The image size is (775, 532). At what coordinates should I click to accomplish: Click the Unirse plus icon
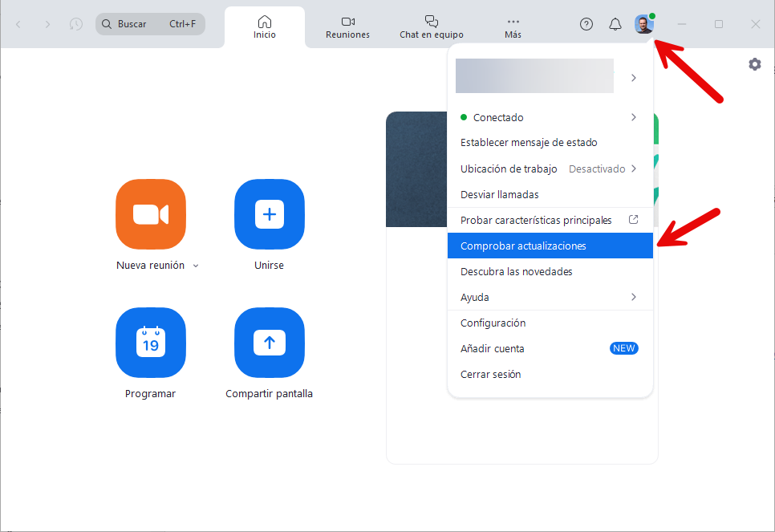pos(269,214)
